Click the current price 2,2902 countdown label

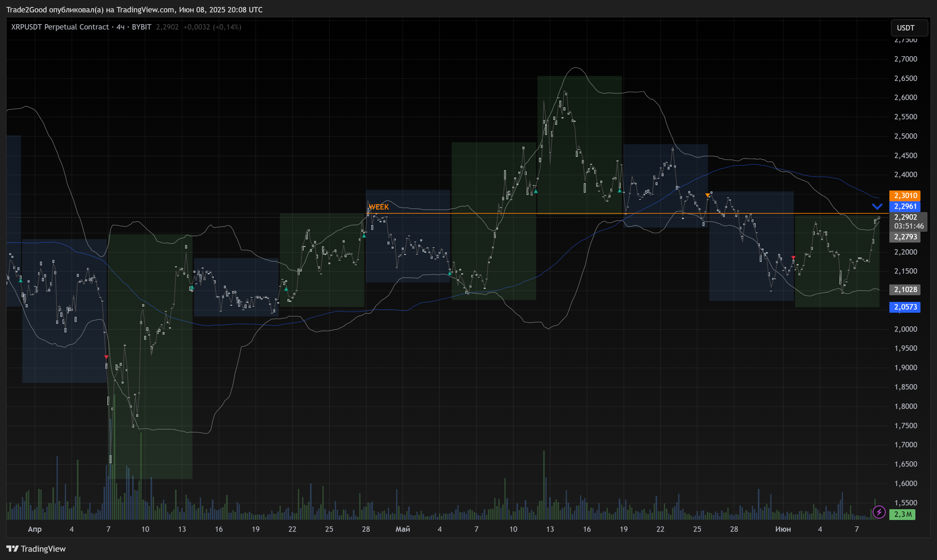[x=908, y=222]
